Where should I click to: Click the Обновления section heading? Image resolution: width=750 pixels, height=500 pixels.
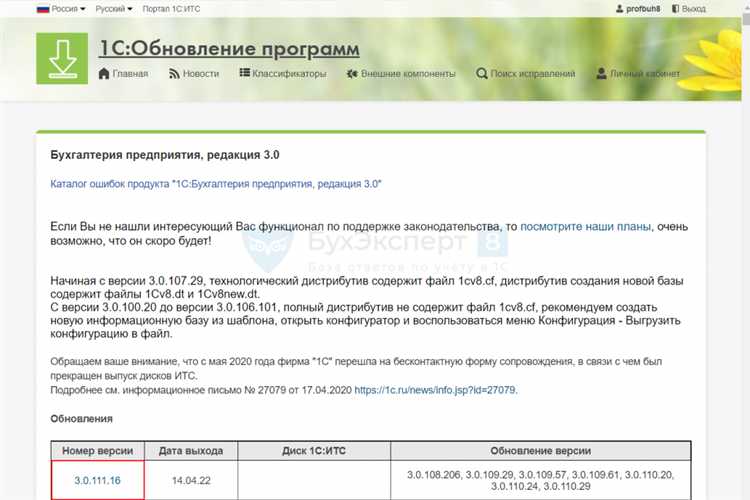tap(81, 419)
